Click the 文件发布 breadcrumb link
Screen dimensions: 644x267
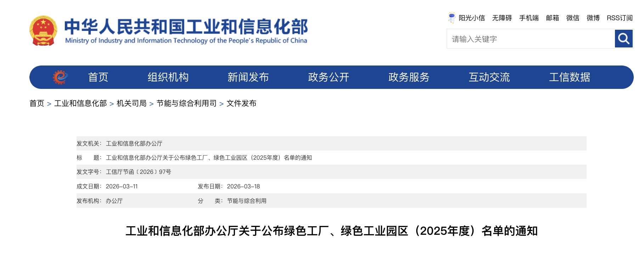(241, 103)
